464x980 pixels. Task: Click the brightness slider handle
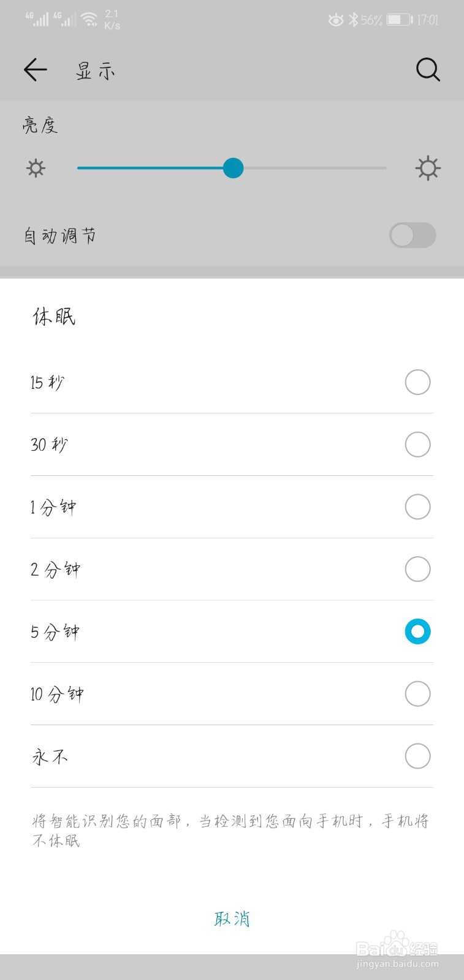[x=233, y=168]
